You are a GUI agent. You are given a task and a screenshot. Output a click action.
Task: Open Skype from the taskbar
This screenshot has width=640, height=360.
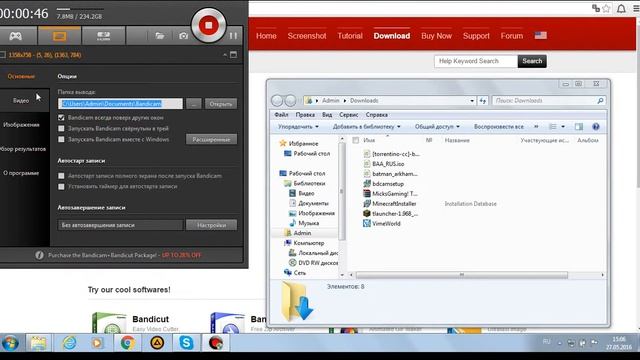186,343
